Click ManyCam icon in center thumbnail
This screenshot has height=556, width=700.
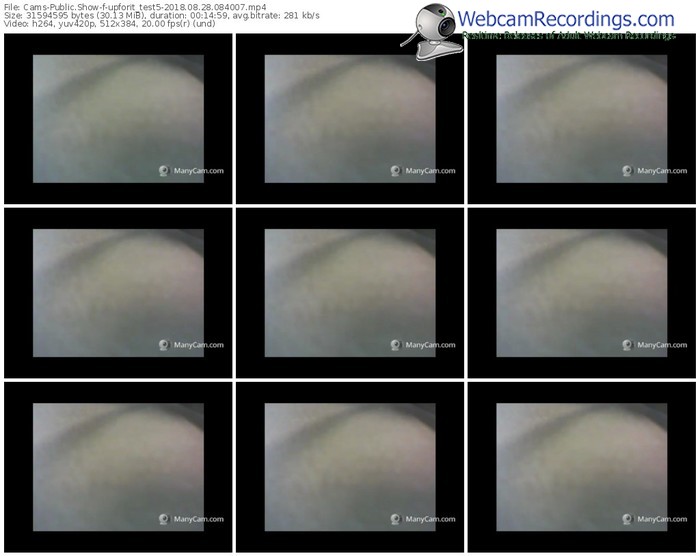[x=396, y=345]
